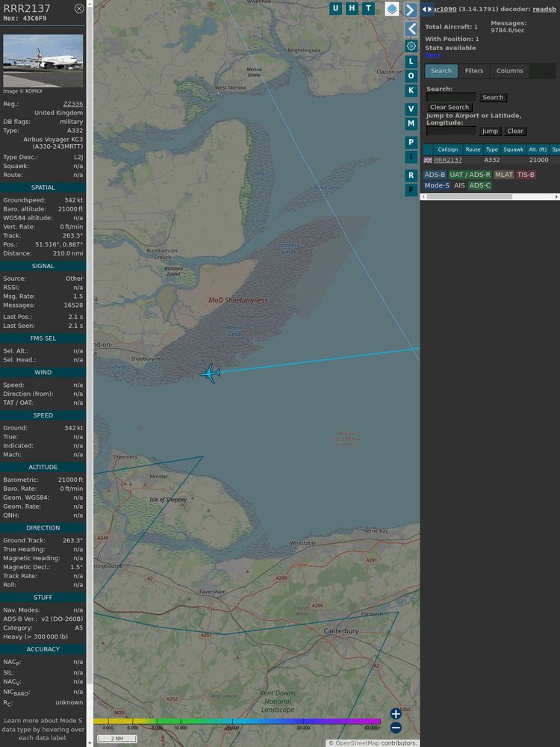Open the settings gear

[x=411, y=46]
